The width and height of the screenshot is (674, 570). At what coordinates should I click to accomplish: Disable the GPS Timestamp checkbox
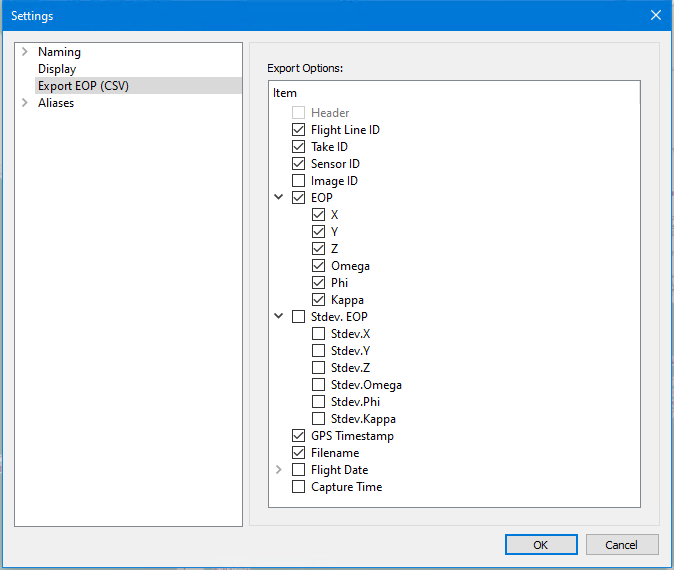pyautogui.click(x=298, y=436)
